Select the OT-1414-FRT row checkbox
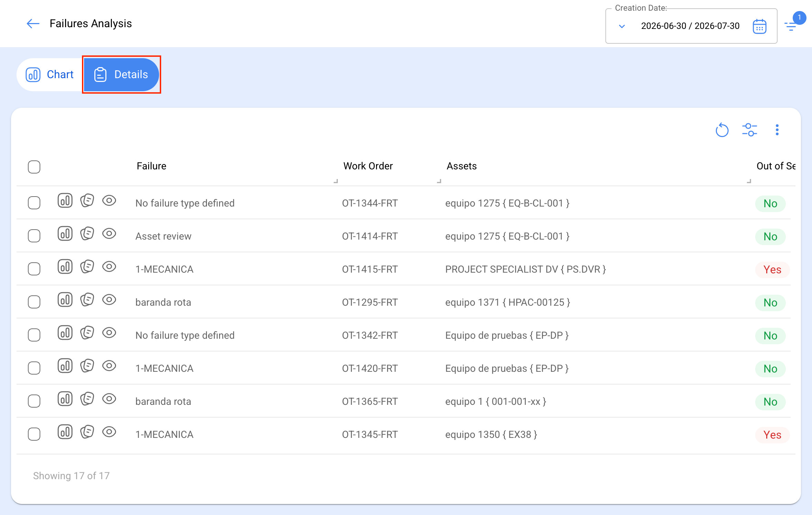The height and width of the screenshot is (515, 812). click(x=34, y=236)
